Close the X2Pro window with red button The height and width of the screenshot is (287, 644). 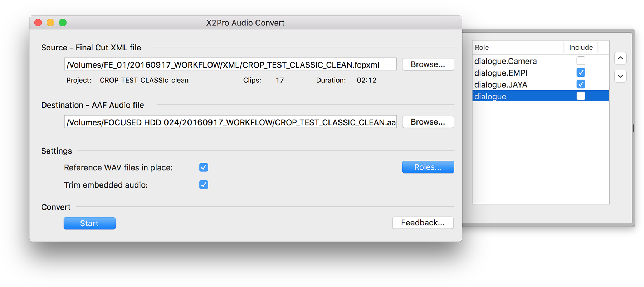pyautogui.click(x=38, y=23)
